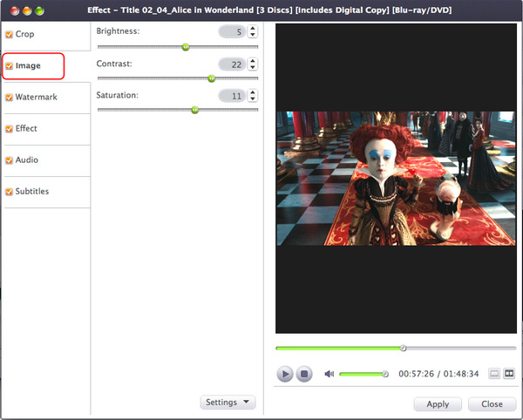Screen dimensions: 523x420
Task: Uncheck the Audio checkbox
Action: point(10,160)
